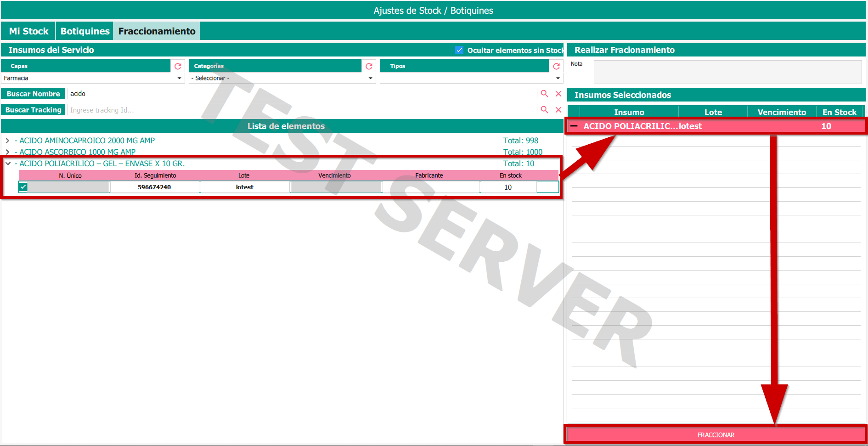Toggle Ocultar elementos sin Stock checkbox
The height and width of the screenshot is (446, 868).
(459, 50)
